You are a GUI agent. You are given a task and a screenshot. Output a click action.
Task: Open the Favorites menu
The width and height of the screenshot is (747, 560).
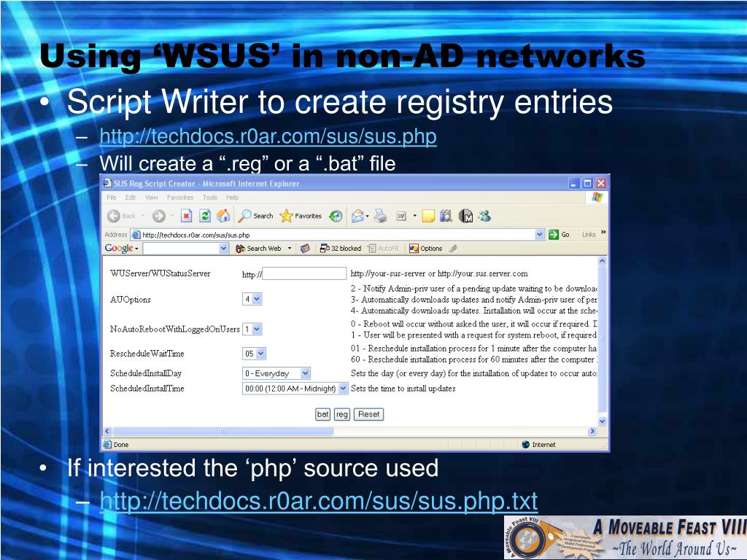180,197
